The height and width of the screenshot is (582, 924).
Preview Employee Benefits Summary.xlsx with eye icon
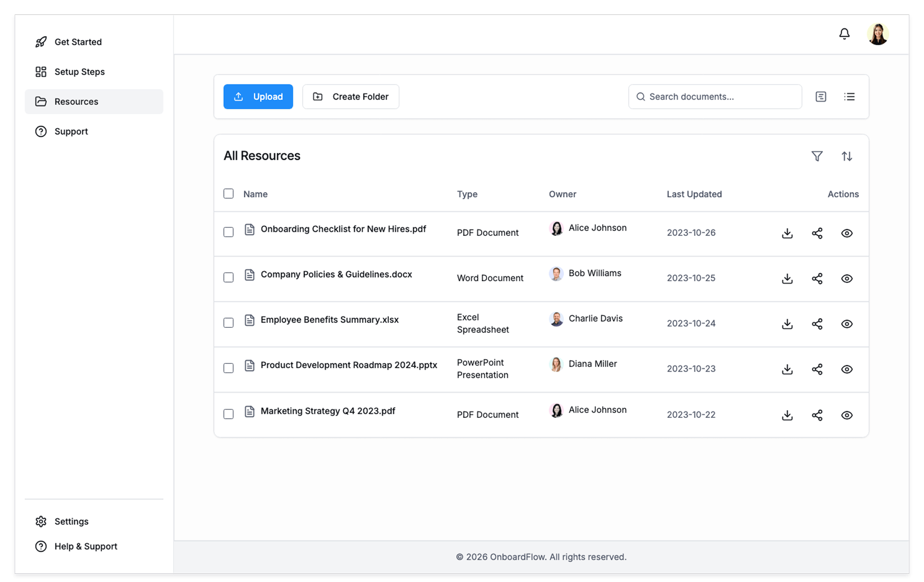pos(847,324)
